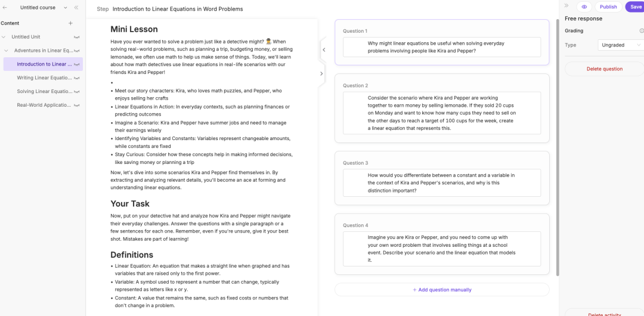Select the Solving Linear Equations step

tap(44, 91)
